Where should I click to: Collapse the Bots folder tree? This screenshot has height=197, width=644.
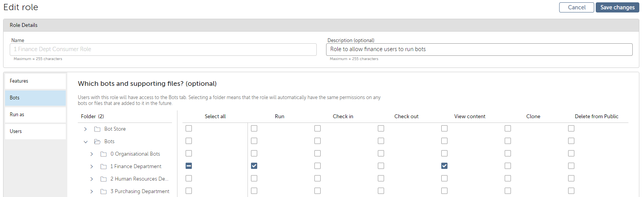click(x=86, y=142)
